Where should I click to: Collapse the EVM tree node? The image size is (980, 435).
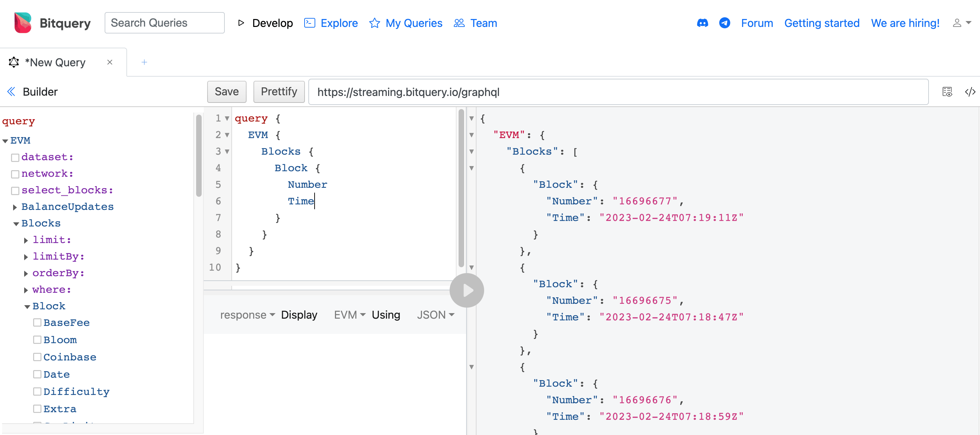[x=5, y=141]
